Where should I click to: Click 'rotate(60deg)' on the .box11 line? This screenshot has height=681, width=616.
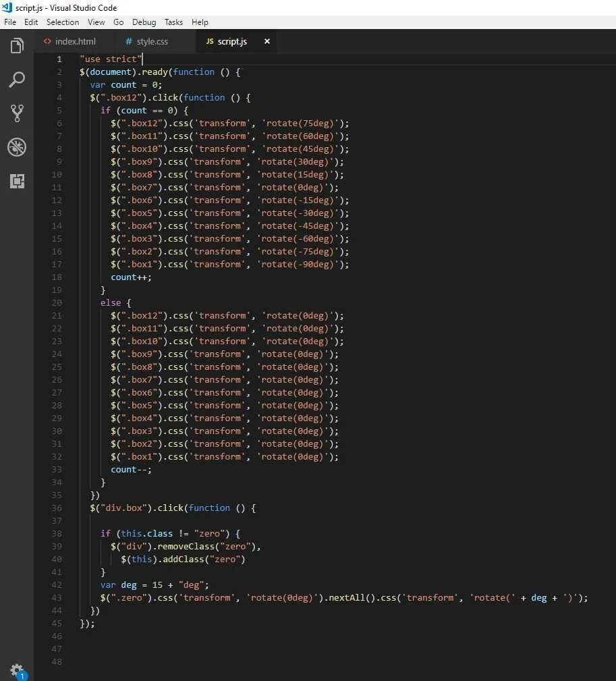point(300,136)
